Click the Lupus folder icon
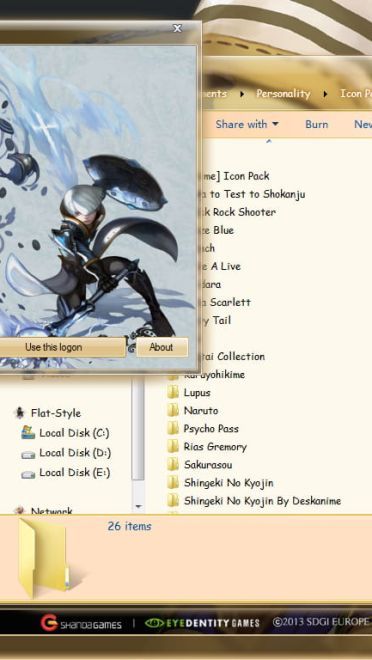Image resolution: width=372 pixels, height=660 pixels. pyautogui.click(x=173, y=392)
